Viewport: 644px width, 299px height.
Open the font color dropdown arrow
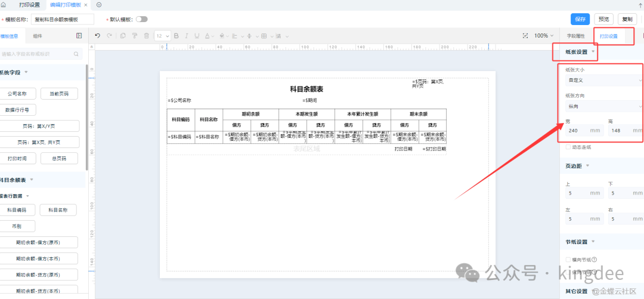213,36
